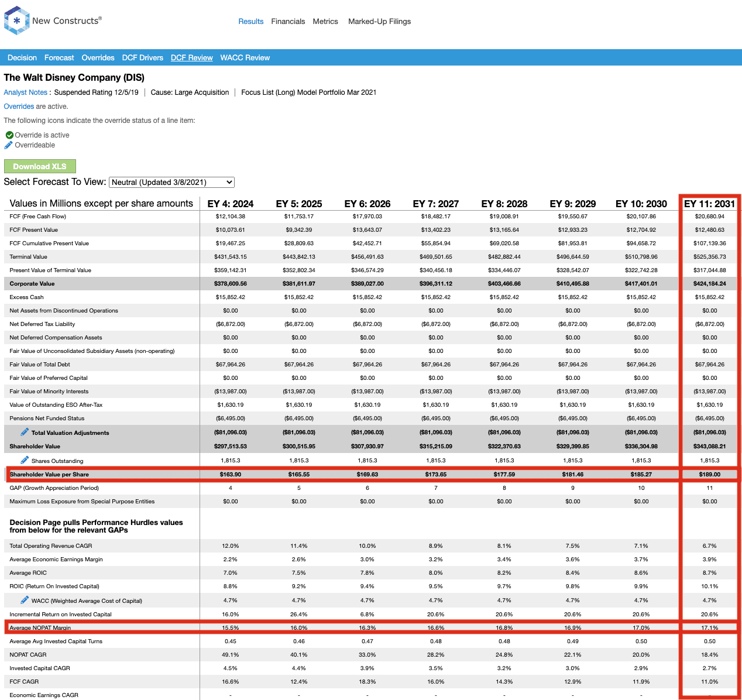Click the Incremental Return on Invested Capital label

tap(60, 615)
